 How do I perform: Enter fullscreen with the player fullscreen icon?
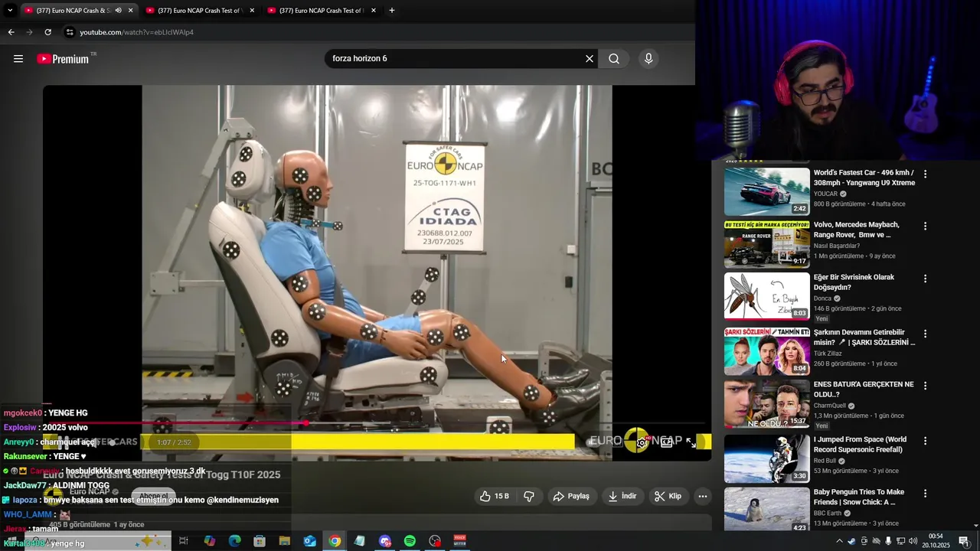point(691,442)
